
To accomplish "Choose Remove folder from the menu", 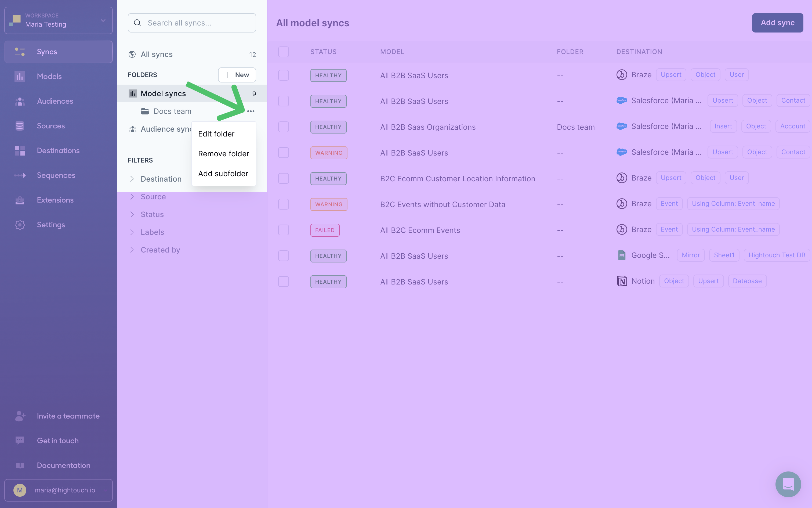I will point(224,154).
